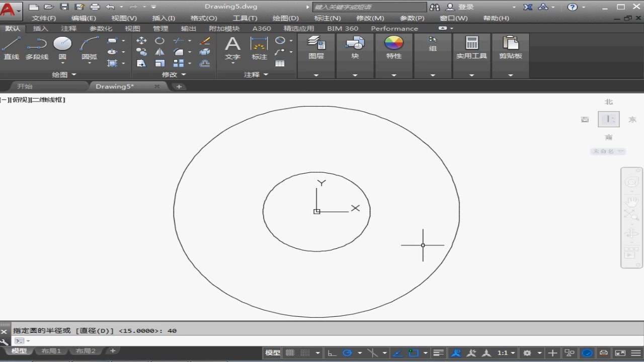Toggle ortho mode in status bar
This screenshot has height=362, width=644.
click(x=332, y=353)
